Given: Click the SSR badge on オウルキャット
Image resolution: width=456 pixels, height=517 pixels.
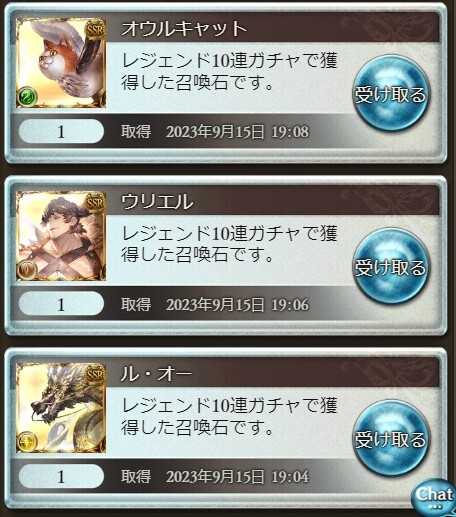Looking at the screenshot, I should pyautogui.click(x=95, y=30).
